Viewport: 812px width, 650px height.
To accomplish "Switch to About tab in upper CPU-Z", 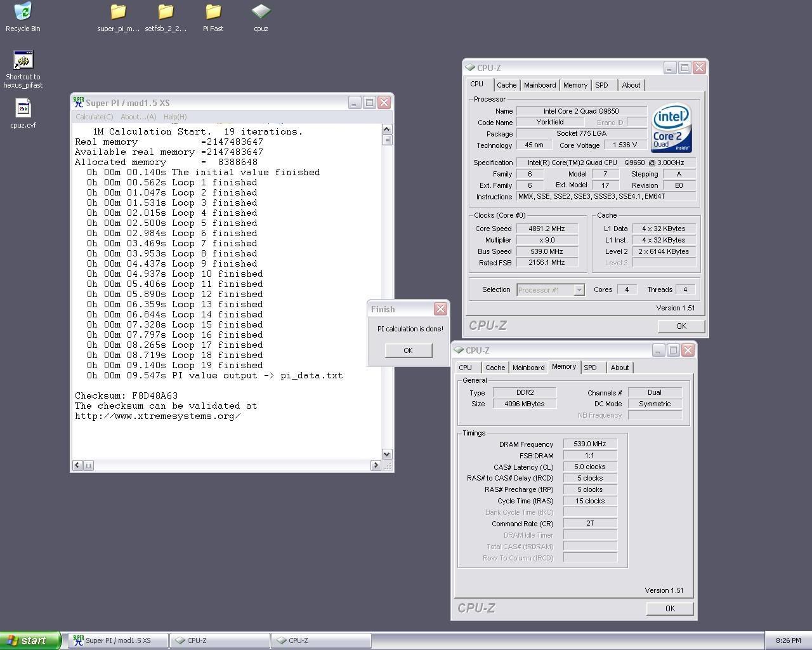I will tap(631, 85).
